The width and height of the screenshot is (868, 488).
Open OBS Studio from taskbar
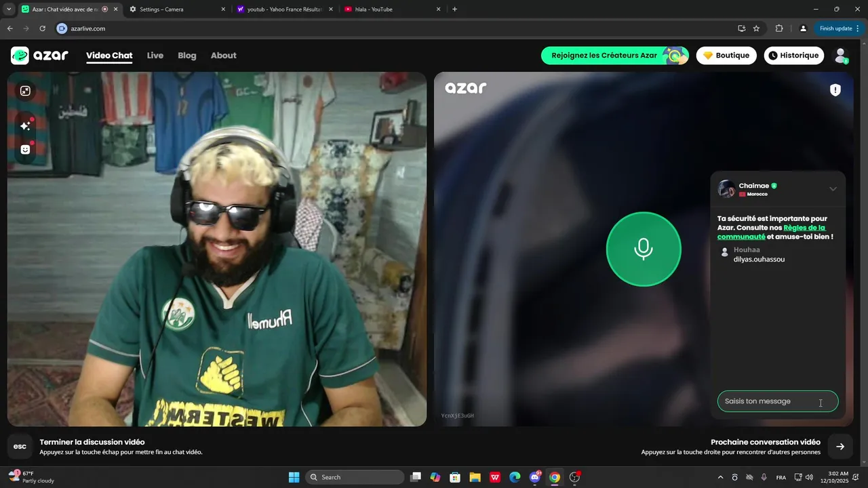[574, 477]
